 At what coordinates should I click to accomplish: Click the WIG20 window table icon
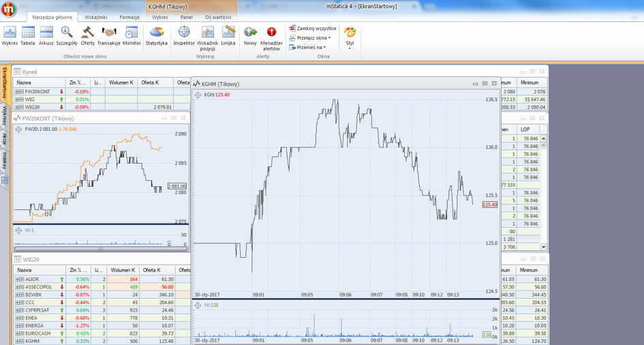pyautogui.click(x=17, y=260)
